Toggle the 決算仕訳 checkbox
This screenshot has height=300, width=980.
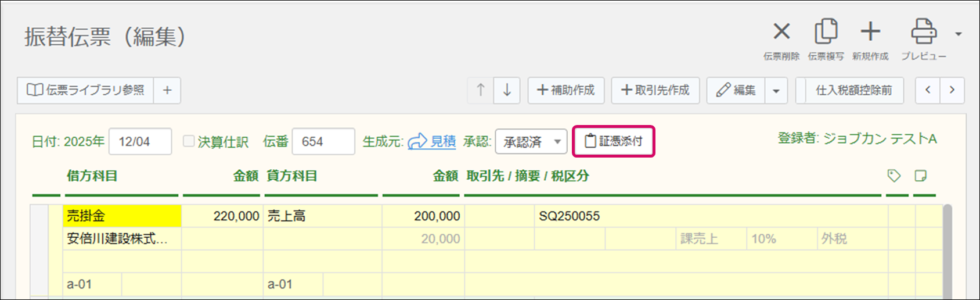coord(189,141)
